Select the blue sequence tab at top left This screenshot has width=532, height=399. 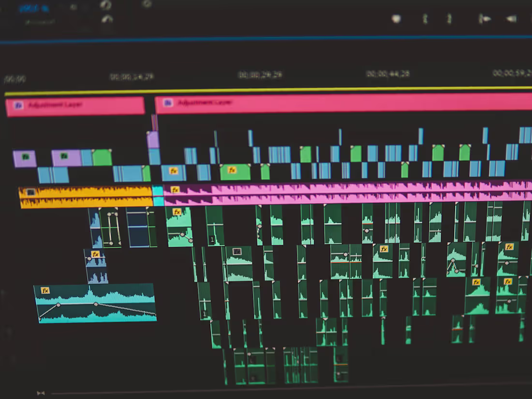pos(34,7)
